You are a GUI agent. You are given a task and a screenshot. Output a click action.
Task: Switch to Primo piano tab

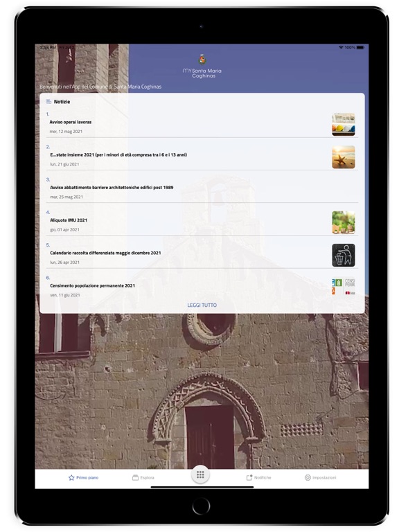click(x=83, y=478)
